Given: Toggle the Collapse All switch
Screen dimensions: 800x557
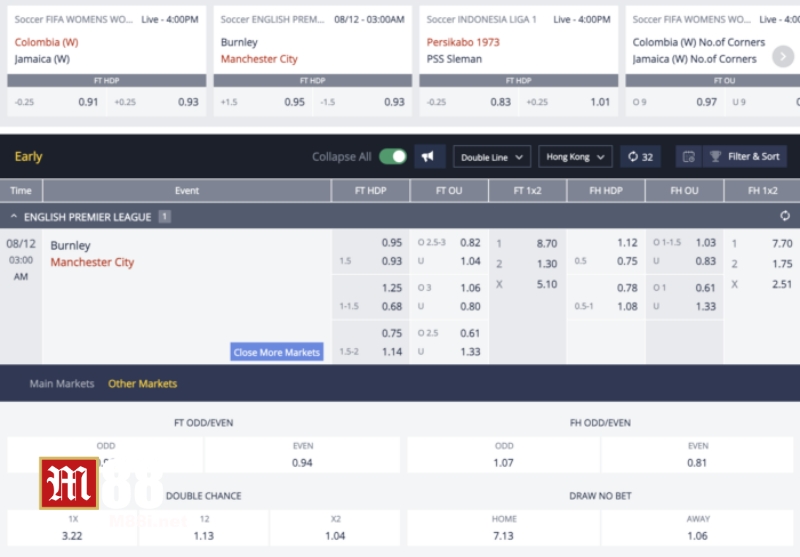Looking at the screenshot, I should pyautogui.click(x=392, y=157).
